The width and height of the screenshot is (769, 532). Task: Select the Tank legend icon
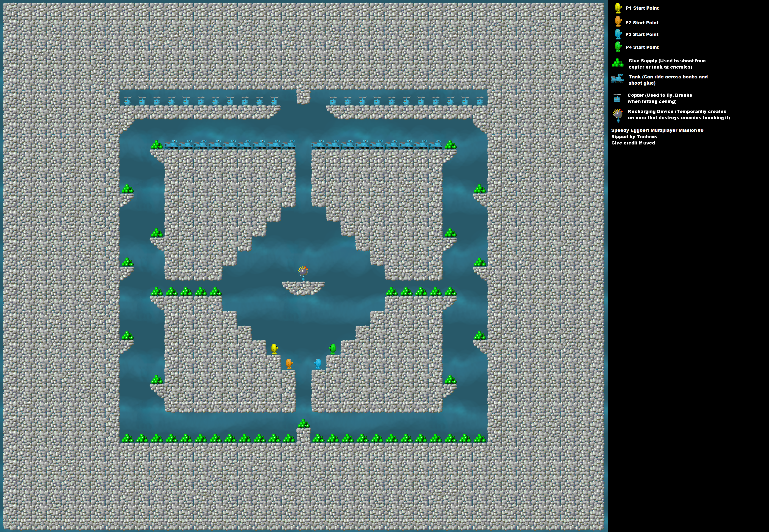[617, 79]
